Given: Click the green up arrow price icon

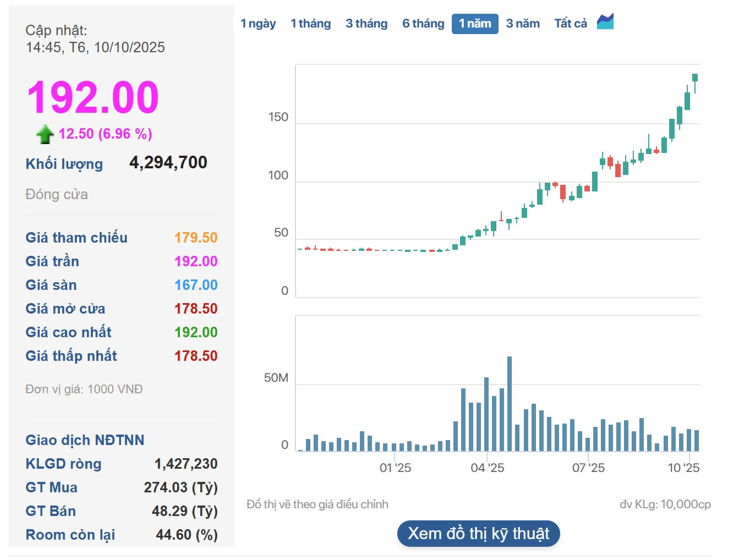Looking at the screenshot, I should [45, 134].
